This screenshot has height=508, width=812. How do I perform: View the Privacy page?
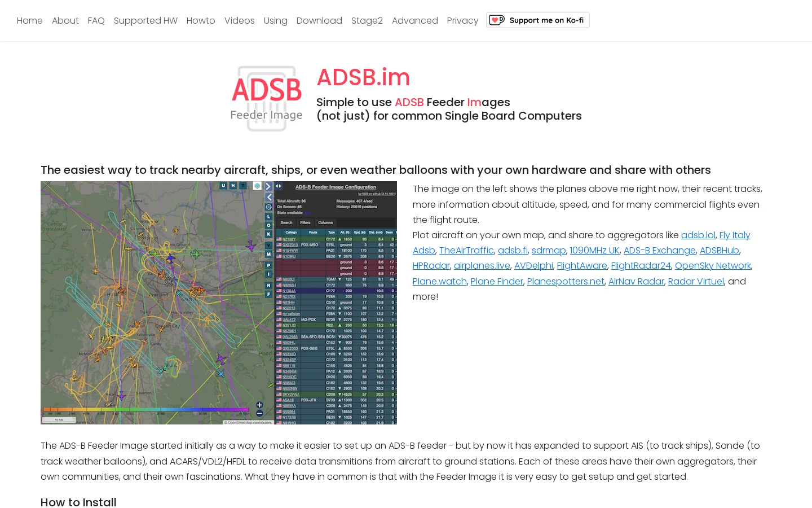point(463,20)
